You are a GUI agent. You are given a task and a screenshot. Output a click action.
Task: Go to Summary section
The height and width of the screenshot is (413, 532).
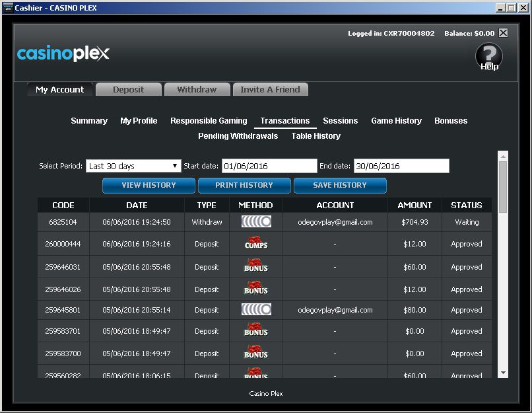pyautogui.click(x=89, y=121)
